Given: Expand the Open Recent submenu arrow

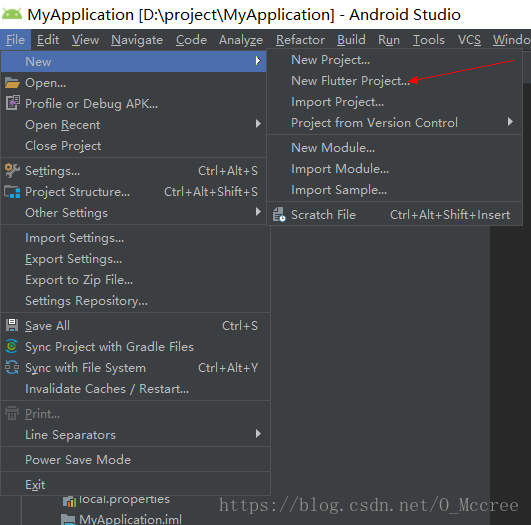Looking at the screenshot, I should 258,124.
